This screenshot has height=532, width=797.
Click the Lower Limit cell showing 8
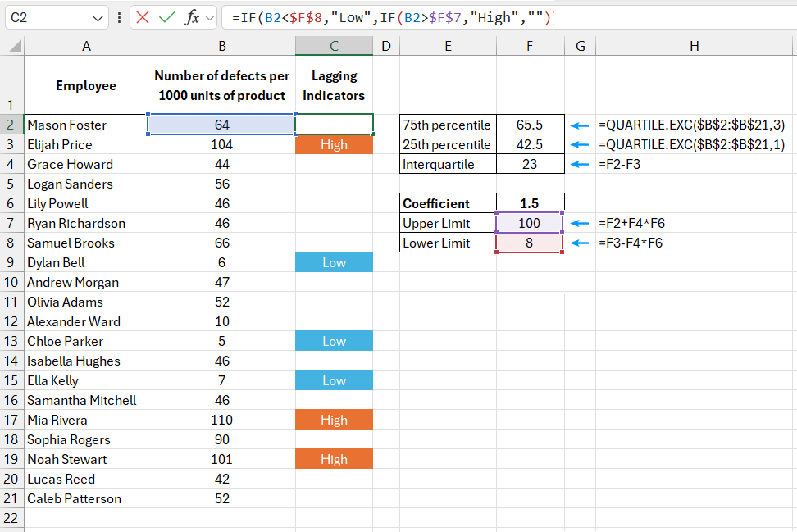[529, 243]
